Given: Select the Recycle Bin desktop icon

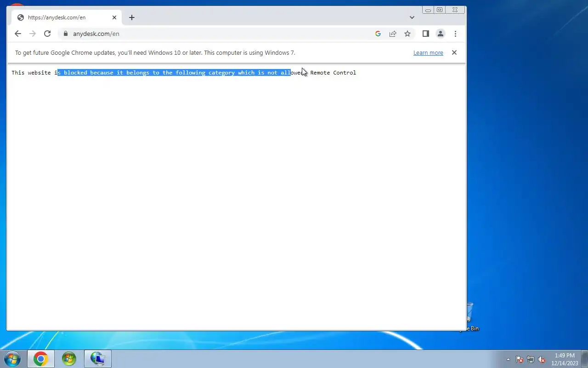Looking at the screenshot, I should [470, 316].
